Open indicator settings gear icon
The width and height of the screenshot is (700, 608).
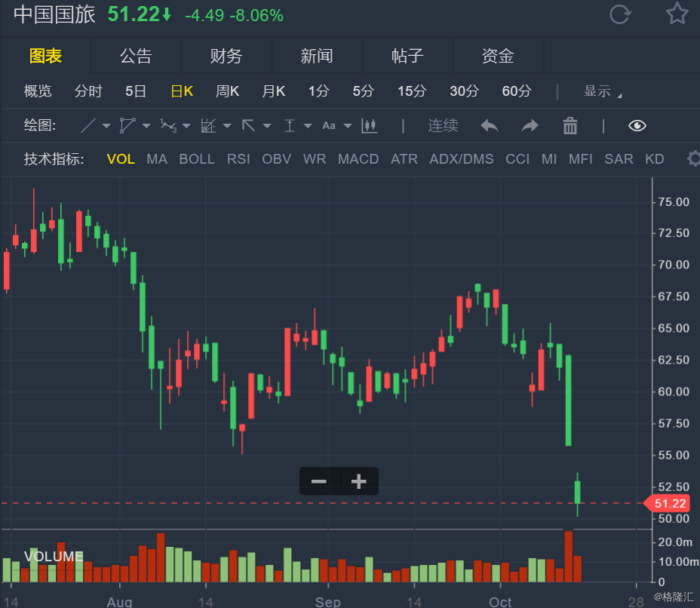point(693,158)
